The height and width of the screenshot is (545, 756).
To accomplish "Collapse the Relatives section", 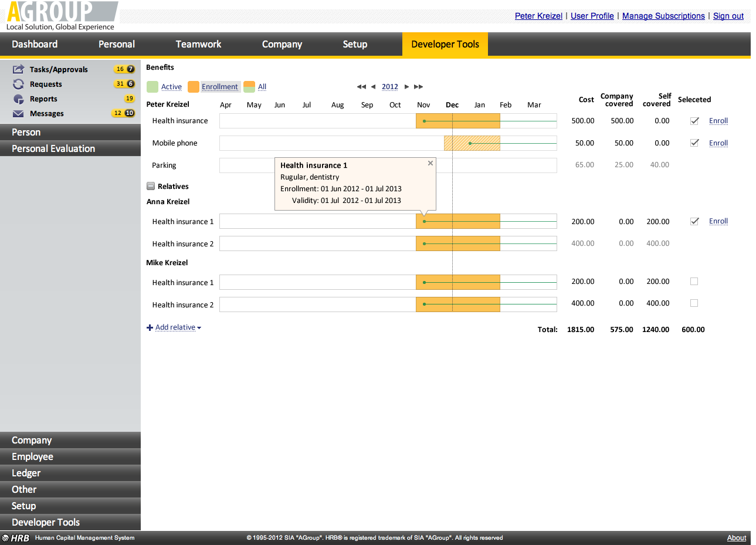I will (x=151, y=187).
